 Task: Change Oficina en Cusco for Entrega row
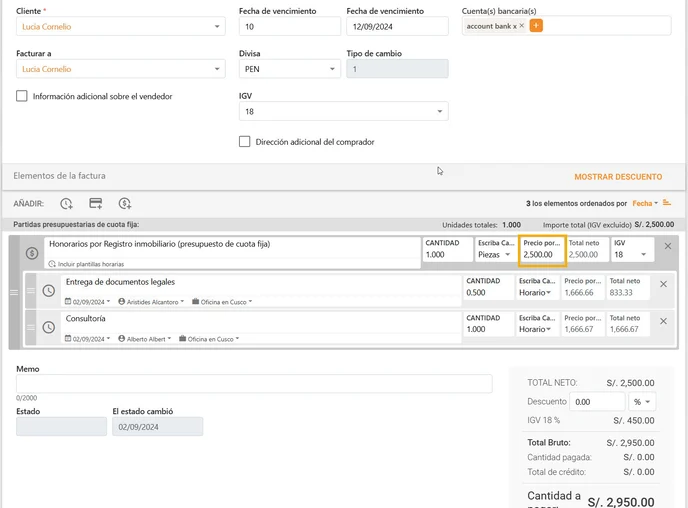click(x=222, y=302)
